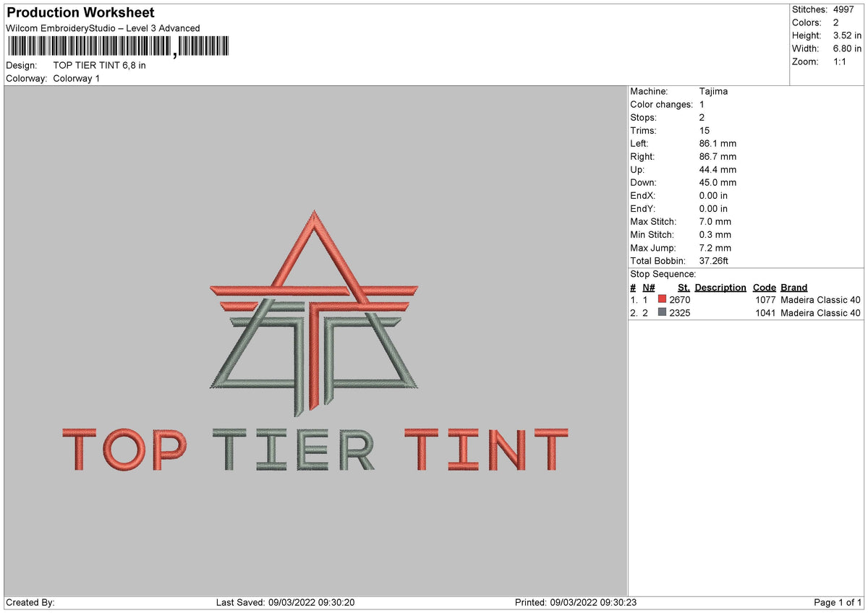Click the red 2670 thread color swatch

662,299
